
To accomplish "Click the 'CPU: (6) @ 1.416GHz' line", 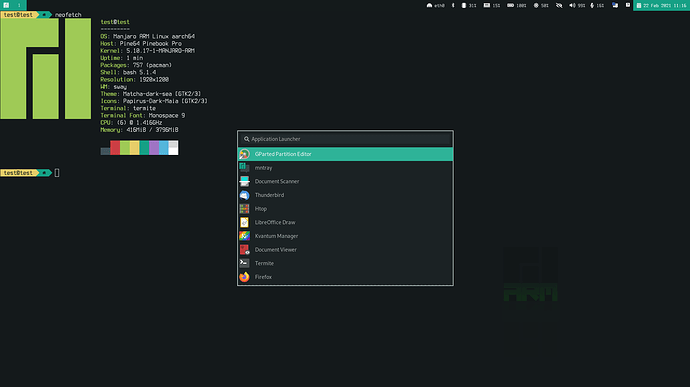I will click(x=131, y=122).
